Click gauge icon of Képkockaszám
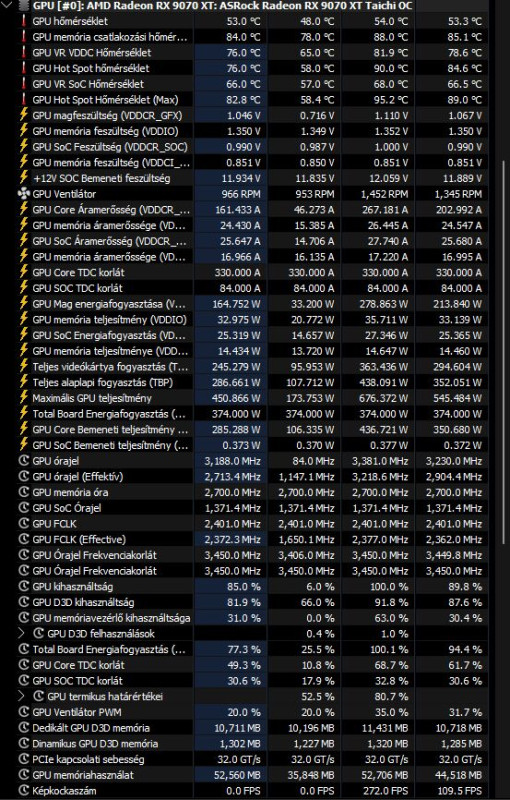510x800 pixels. 23,791
